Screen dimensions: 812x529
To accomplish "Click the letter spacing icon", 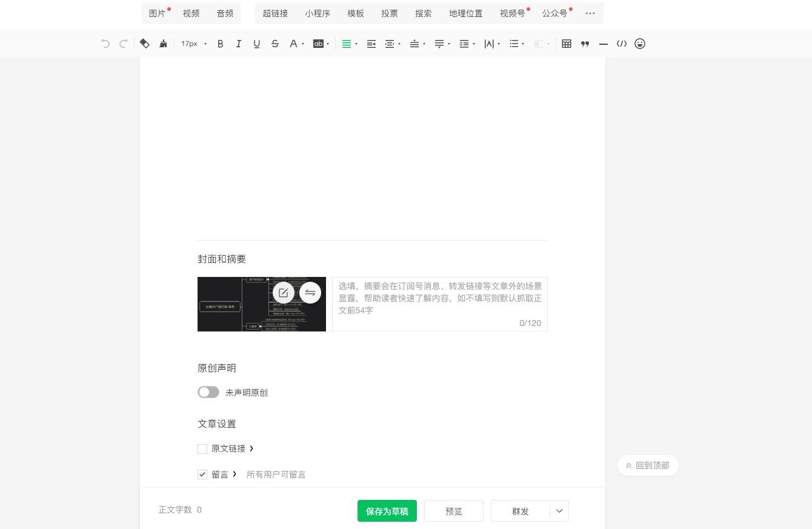I will pos(489,44).
